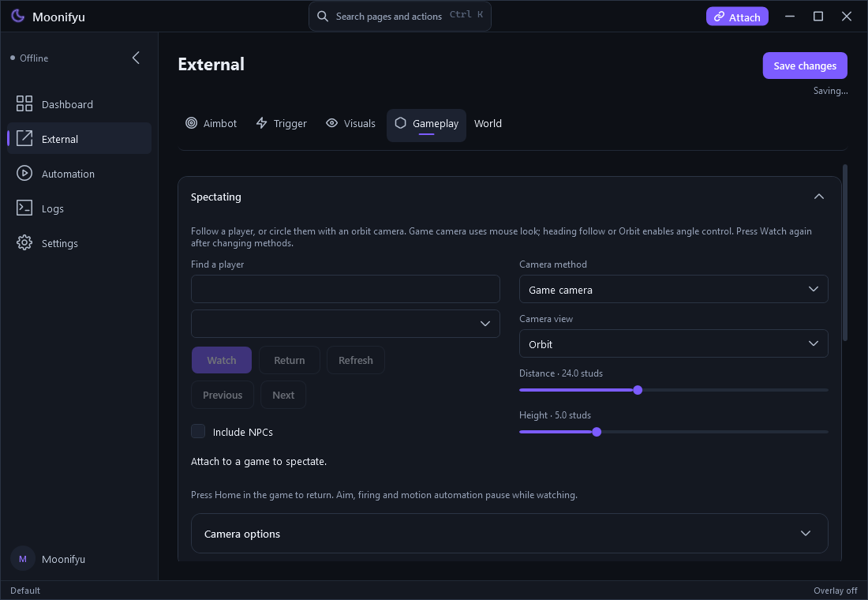This screenshot has width=868, height=600.
Task: Click the Moonifyu moon logo icon
Action: 17,16
